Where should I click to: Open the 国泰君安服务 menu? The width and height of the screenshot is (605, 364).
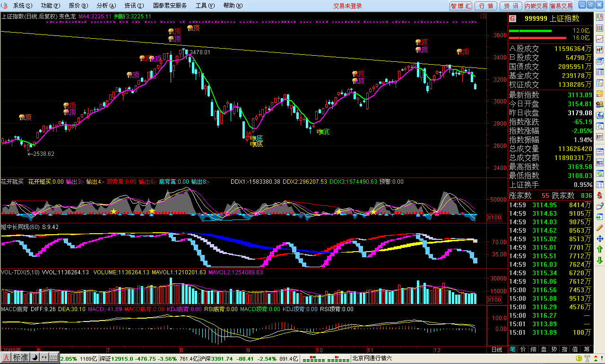[x=170, y=6]
